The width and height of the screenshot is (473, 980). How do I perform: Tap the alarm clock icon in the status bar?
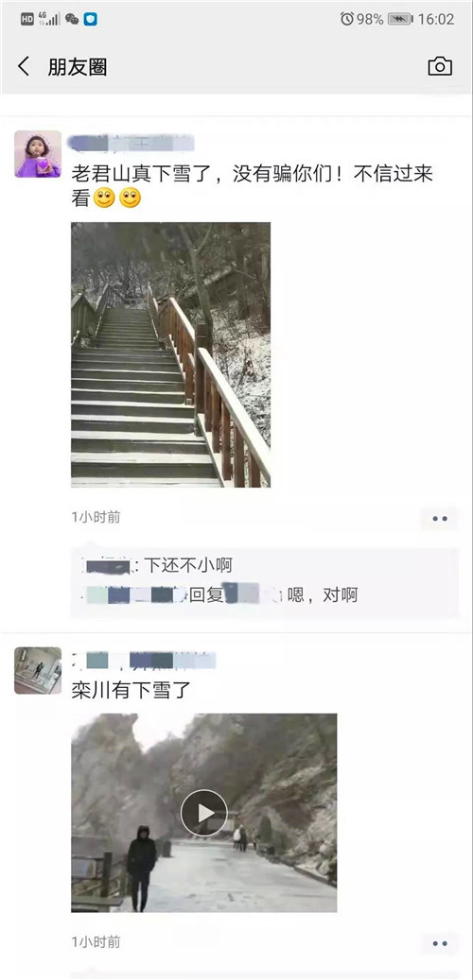346,19
